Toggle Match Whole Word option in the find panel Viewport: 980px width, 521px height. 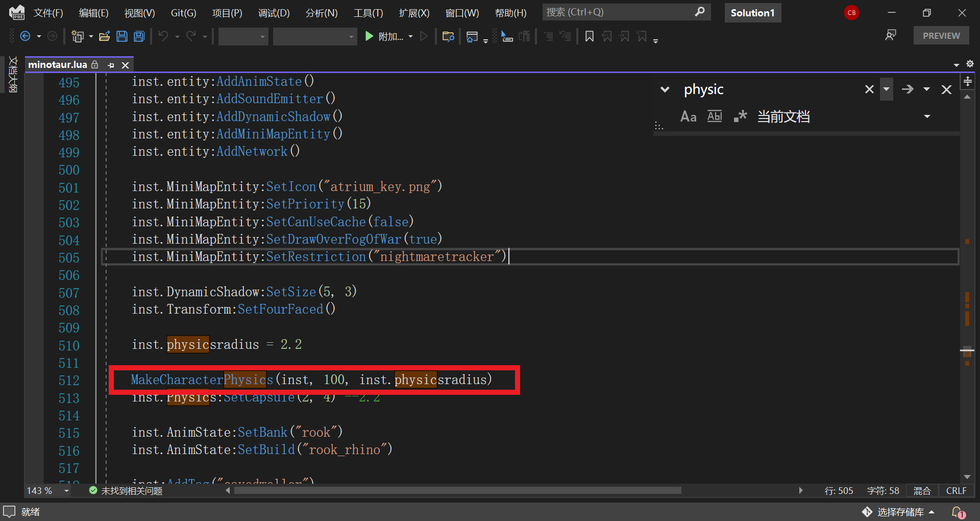715,116
